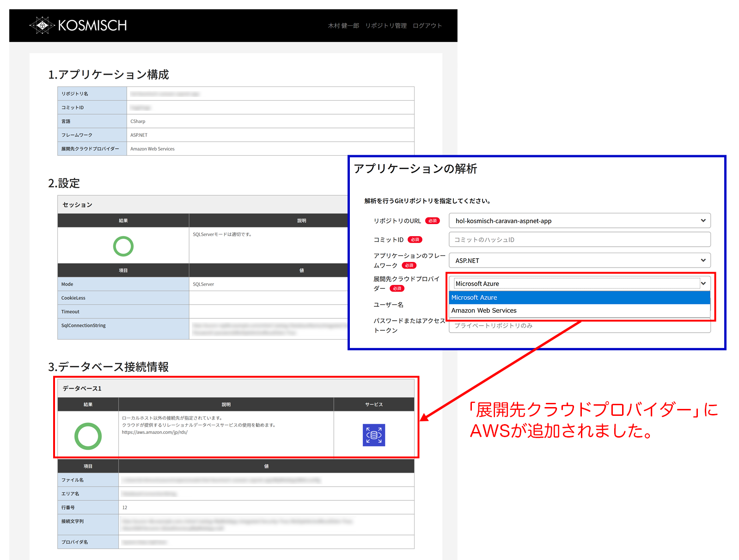Image resolution: width=739 pixels, height=560 pixels.
Task: Open the https://aws.amazon.com/jp/rds/ link
Action: (x=155, y=432)
